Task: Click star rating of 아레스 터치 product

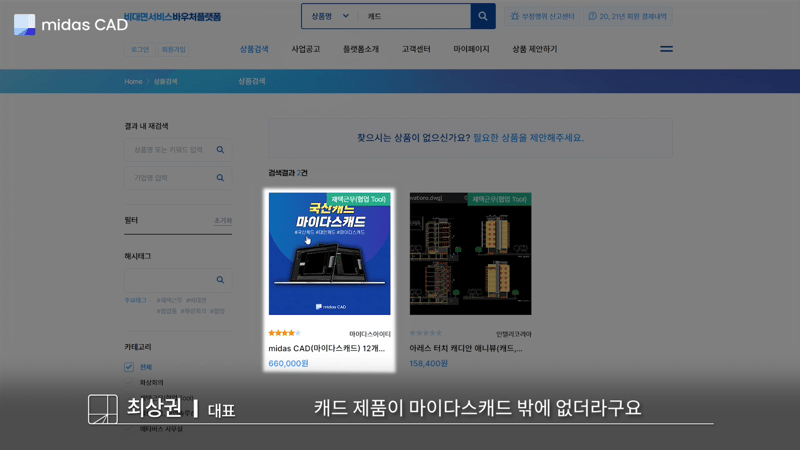Action: (426, 333)
